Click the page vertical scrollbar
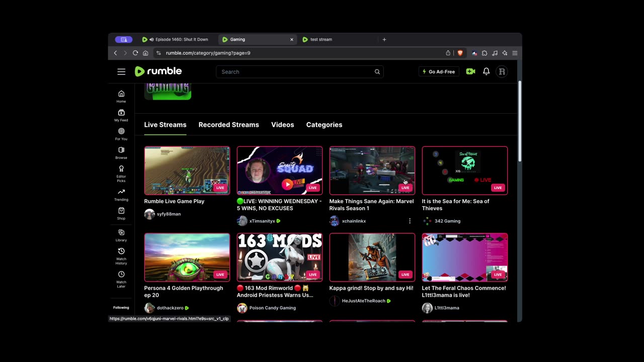This screenshot has height=362, width=644. (519, 121)
